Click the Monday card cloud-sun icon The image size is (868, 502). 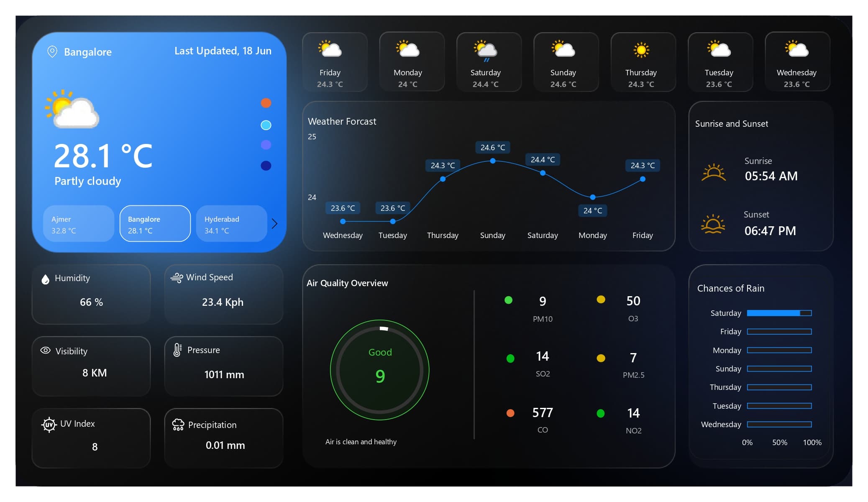(x=408, y=49)
